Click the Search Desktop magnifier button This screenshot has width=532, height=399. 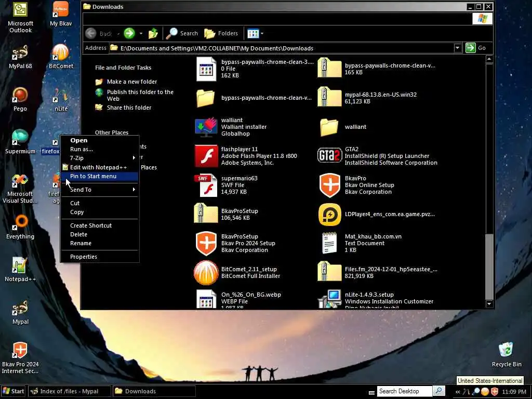[x=438, y=391]
